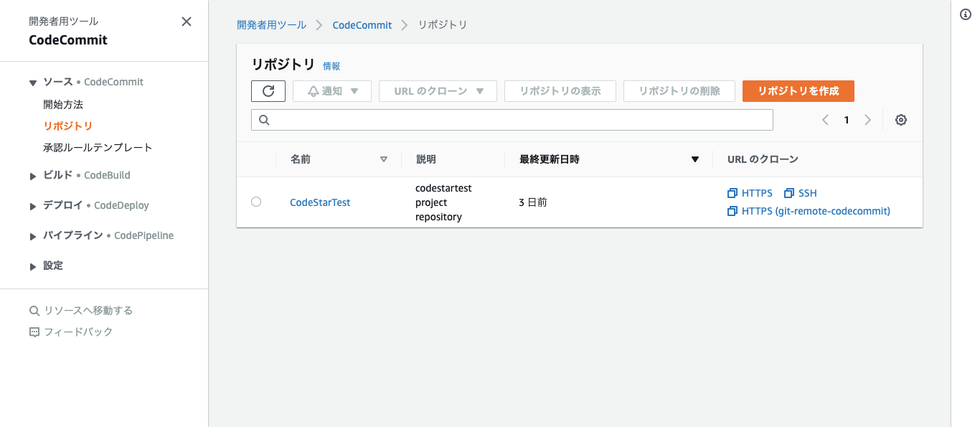Collapse the ソース CodeCommit section

[33, 83]
